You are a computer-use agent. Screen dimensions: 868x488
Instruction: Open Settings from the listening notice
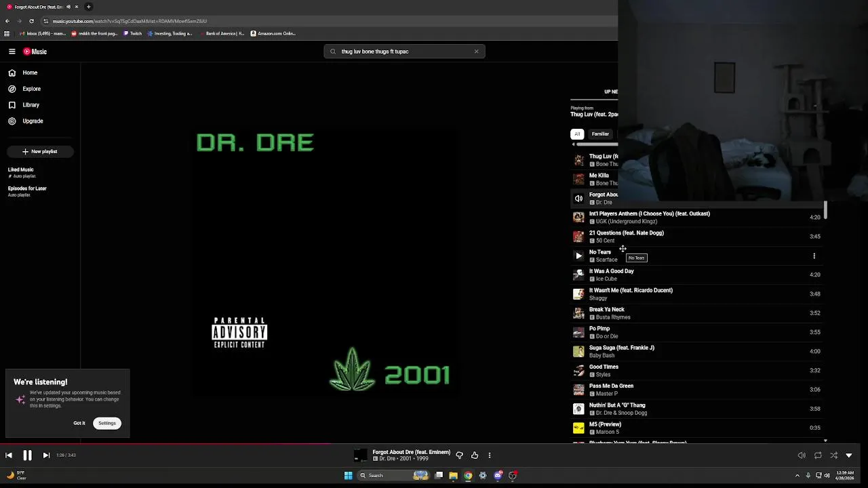coord(107,423)
